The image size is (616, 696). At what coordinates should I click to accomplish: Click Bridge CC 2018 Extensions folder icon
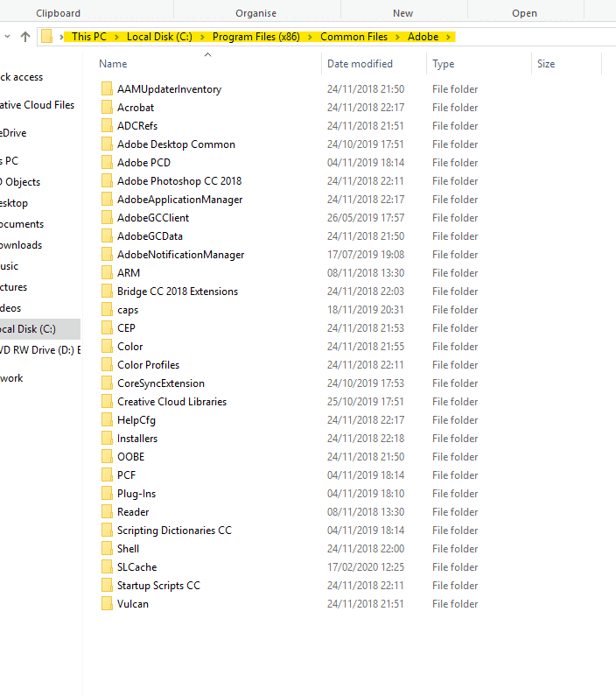(107, 292)
